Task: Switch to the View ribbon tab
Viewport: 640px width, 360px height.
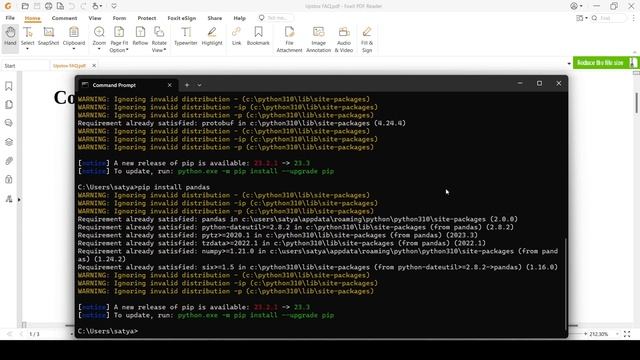Action: coord(95,18)
